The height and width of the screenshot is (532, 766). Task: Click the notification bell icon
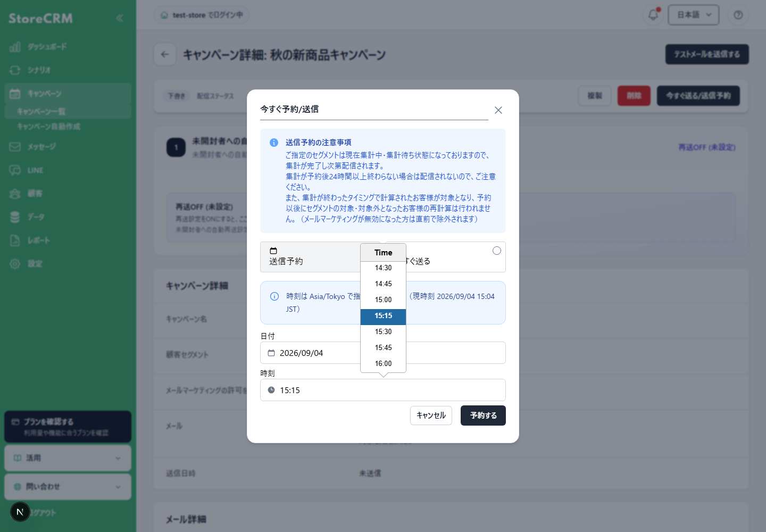tap(653, 15)
